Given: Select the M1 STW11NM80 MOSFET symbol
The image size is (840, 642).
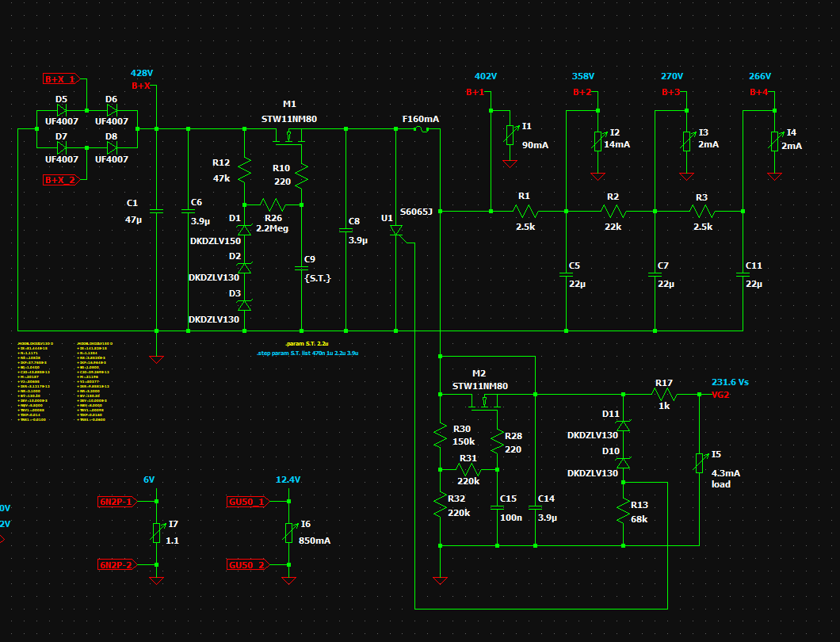Looking at the screenshot, I should click(289, 136).
